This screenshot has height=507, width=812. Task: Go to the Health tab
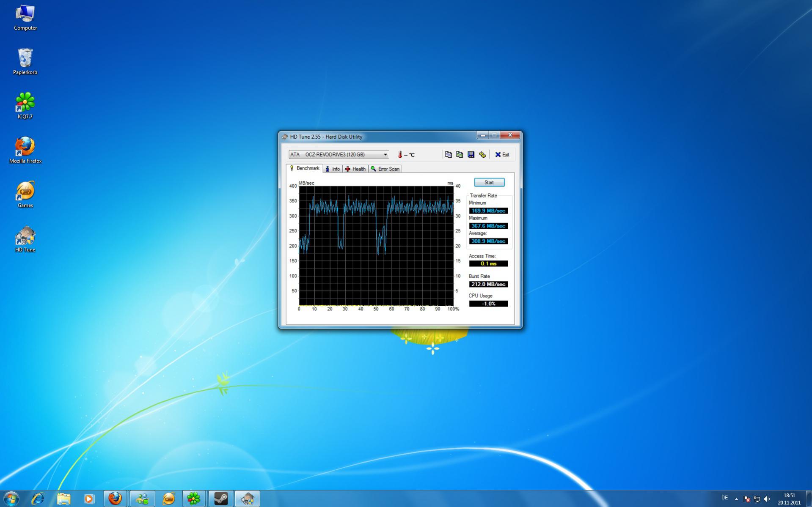pos(355,169)
